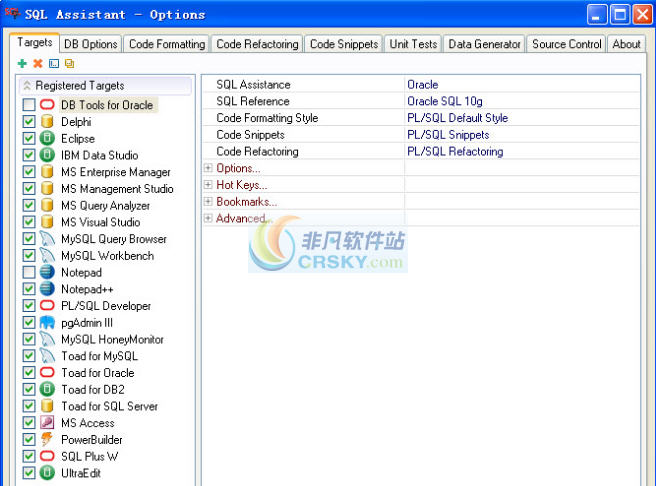This screenshot has height=486, width=656.
Task: Click the database icon beside MS Enterprise Manager
Action: click(47, 171)
